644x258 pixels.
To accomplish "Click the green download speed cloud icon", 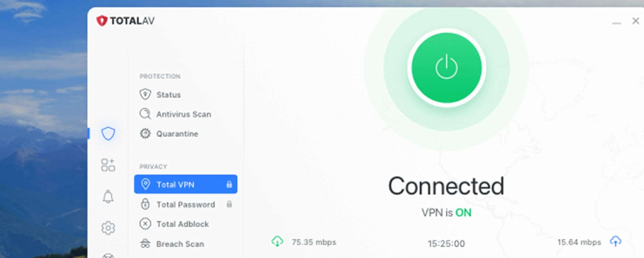I will [x=277, y=241].
